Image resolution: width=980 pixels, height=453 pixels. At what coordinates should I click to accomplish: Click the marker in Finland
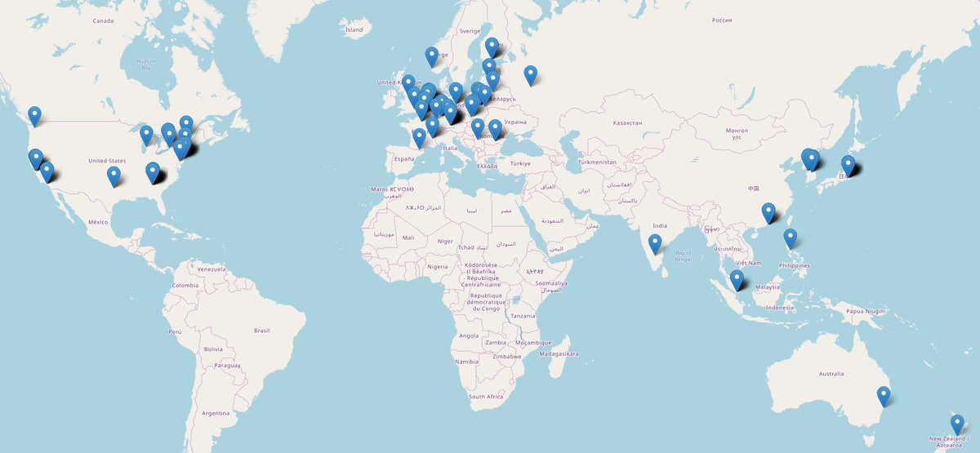pyautogui.click(x=492, y=48)
